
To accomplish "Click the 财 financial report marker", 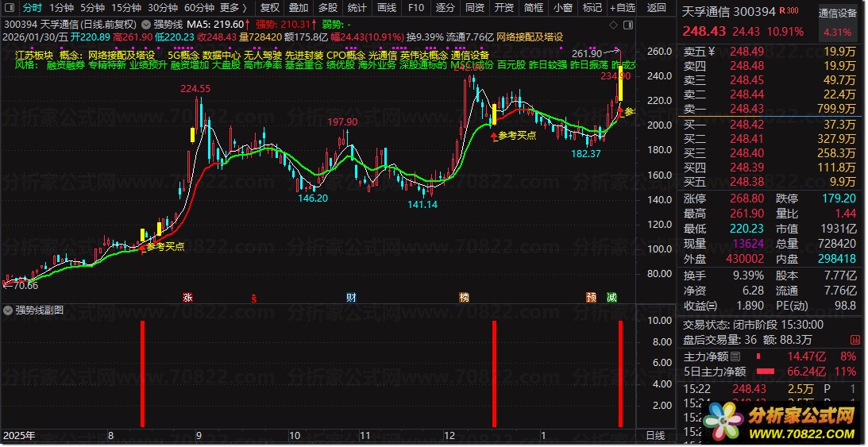I will click(x=351, y=298).
